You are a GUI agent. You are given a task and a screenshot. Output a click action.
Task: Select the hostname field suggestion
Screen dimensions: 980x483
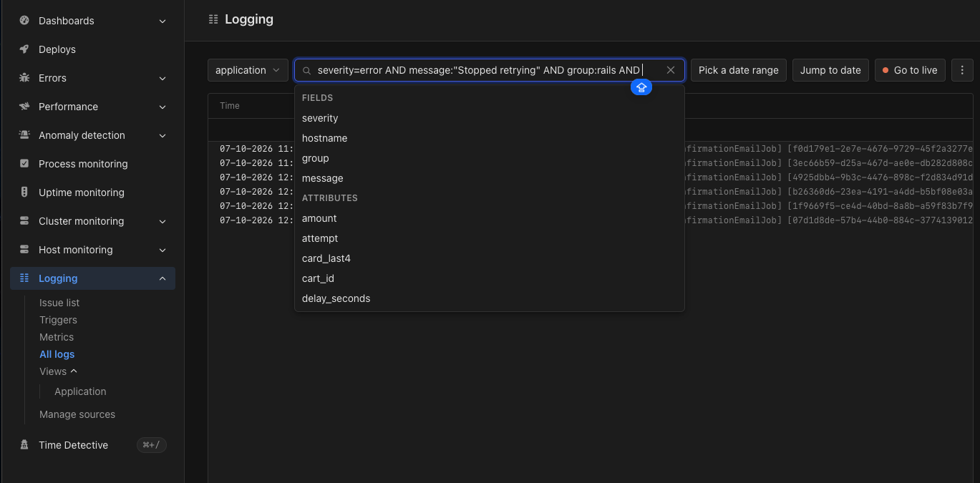pyautogui.click(x=490, y=138)
